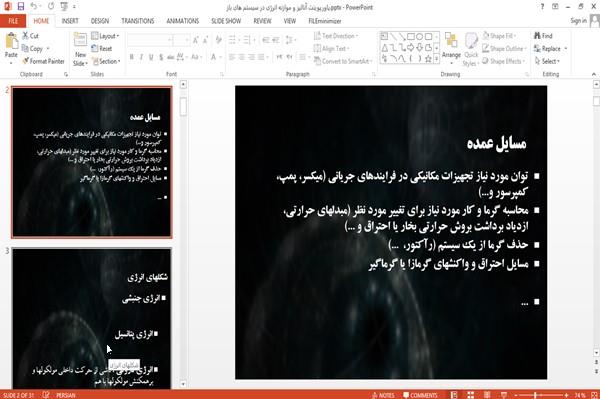Toggle Underline formatting

click(x=151, y=57)
